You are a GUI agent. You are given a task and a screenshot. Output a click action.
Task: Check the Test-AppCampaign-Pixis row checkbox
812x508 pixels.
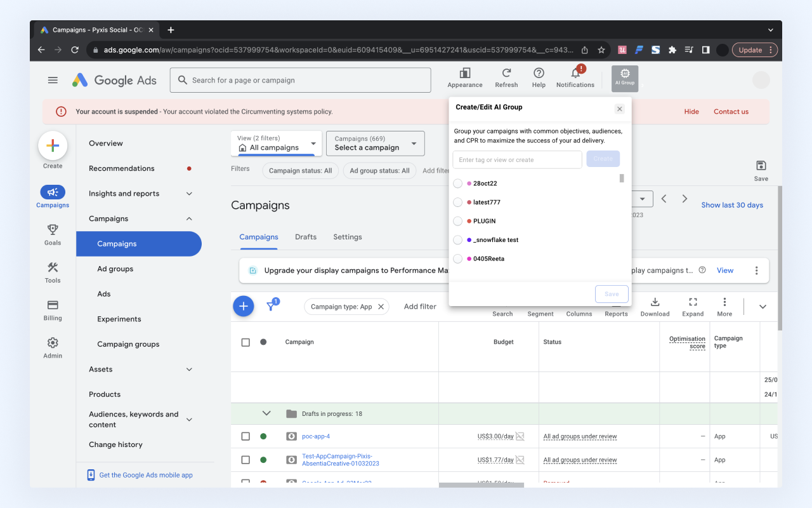246,460
